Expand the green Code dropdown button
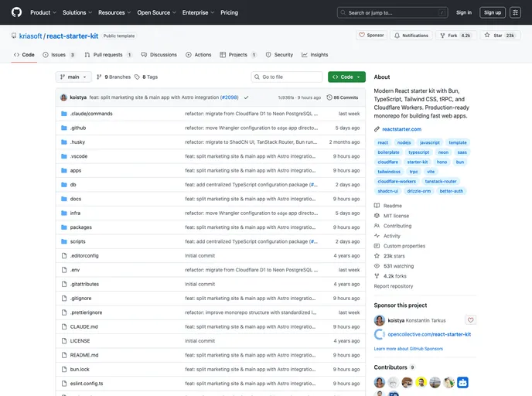The width and height of the screenshot is (532, 396). pyautogui.click(x=346, y=77)
